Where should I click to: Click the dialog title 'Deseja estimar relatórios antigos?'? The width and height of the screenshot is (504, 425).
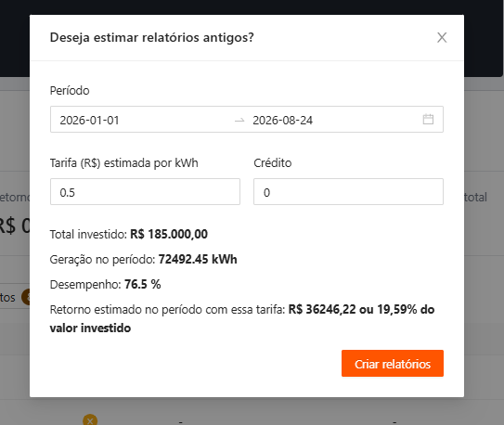[151, 38]
